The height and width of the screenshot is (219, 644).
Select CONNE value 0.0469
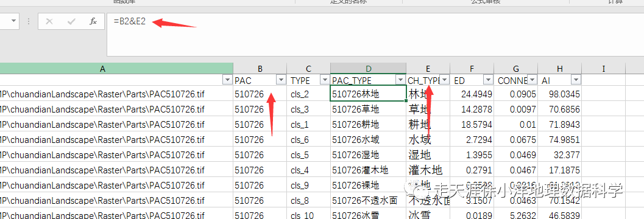516,154
